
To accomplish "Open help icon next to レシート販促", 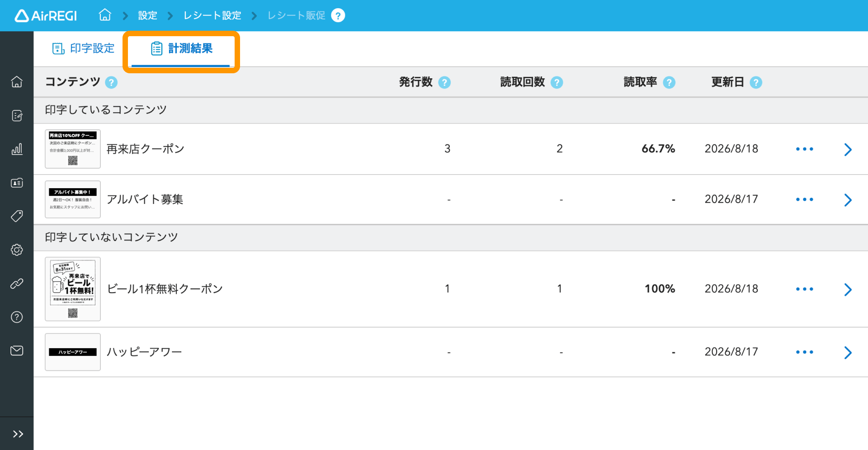I will (338, 15).
